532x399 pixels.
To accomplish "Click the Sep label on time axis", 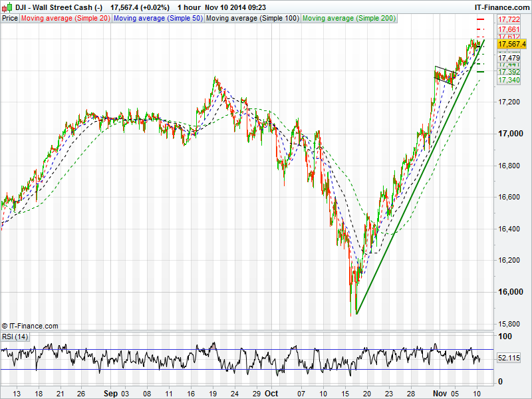I will click(x=112, y=393).
